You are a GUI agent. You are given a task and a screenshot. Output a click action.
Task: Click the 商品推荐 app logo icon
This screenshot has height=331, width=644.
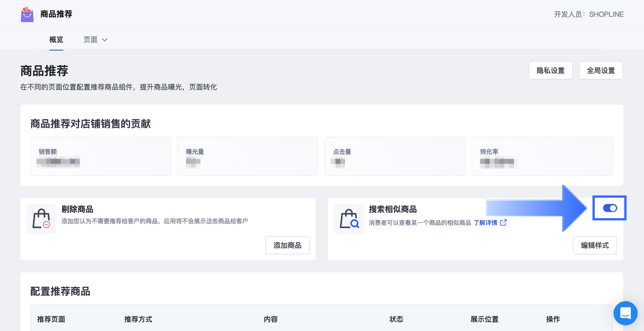click(27, 15)
